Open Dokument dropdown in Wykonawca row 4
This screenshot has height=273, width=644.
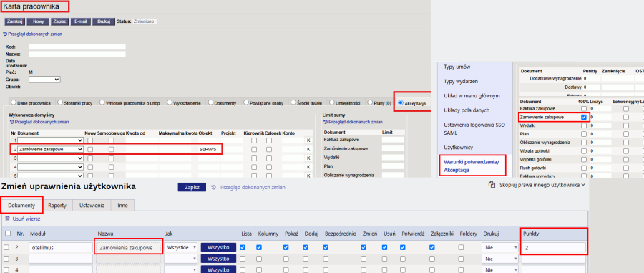point(50,167)
